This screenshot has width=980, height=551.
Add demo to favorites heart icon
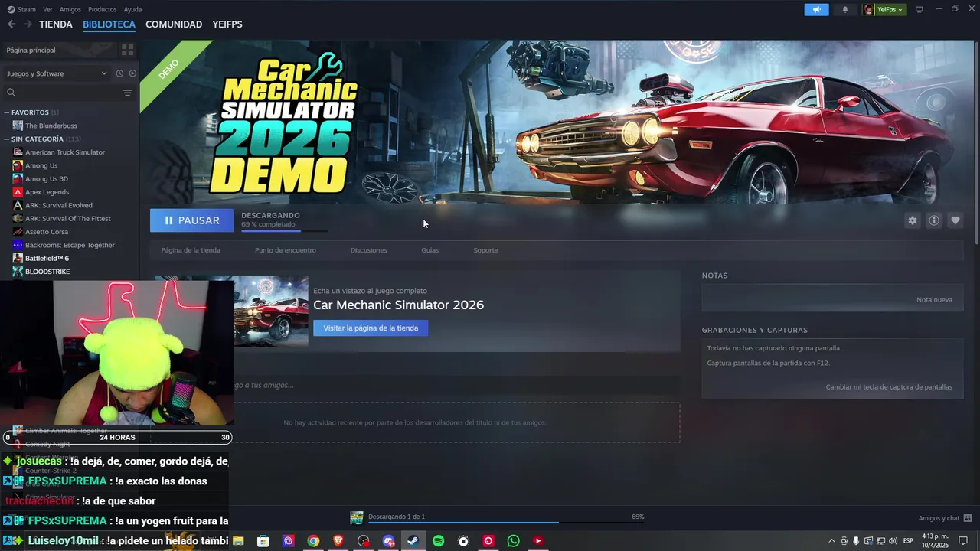[955, 220]
